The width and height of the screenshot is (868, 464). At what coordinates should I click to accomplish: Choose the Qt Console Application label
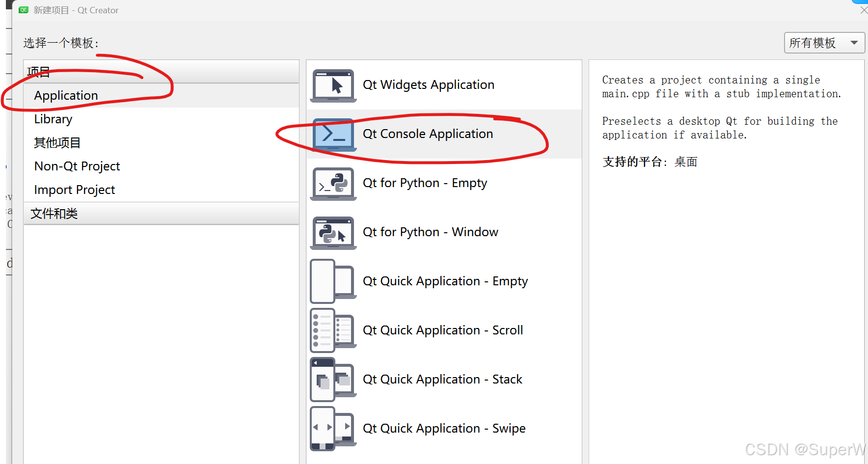pyautogui.click(x=428, y=134)
